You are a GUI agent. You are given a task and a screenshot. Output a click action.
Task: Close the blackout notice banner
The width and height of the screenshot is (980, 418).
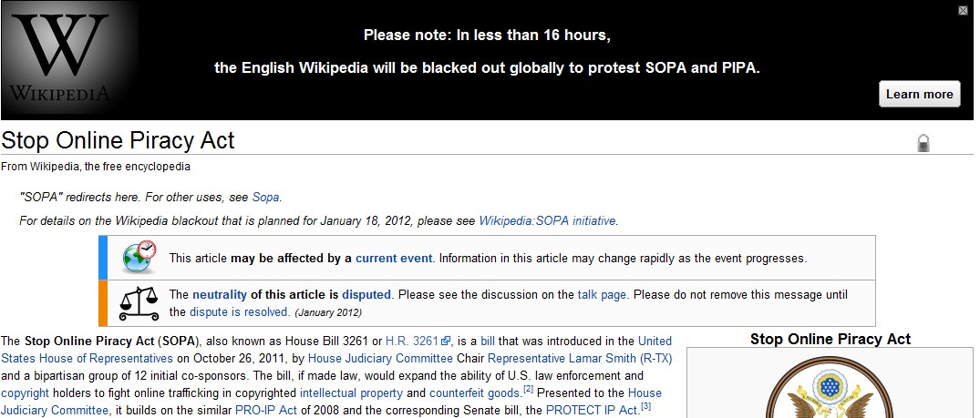point(963,11)
